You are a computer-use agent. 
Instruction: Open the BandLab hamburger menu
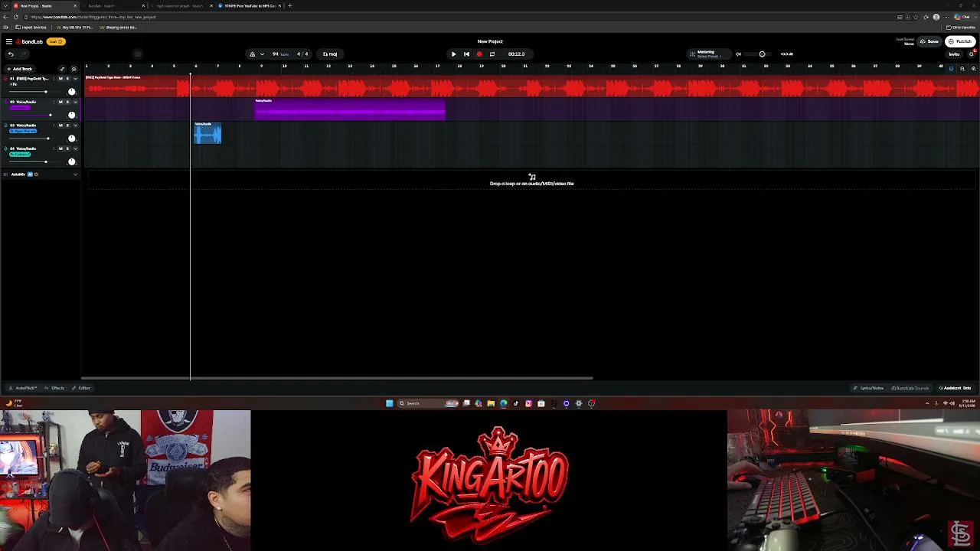point(8,41)
